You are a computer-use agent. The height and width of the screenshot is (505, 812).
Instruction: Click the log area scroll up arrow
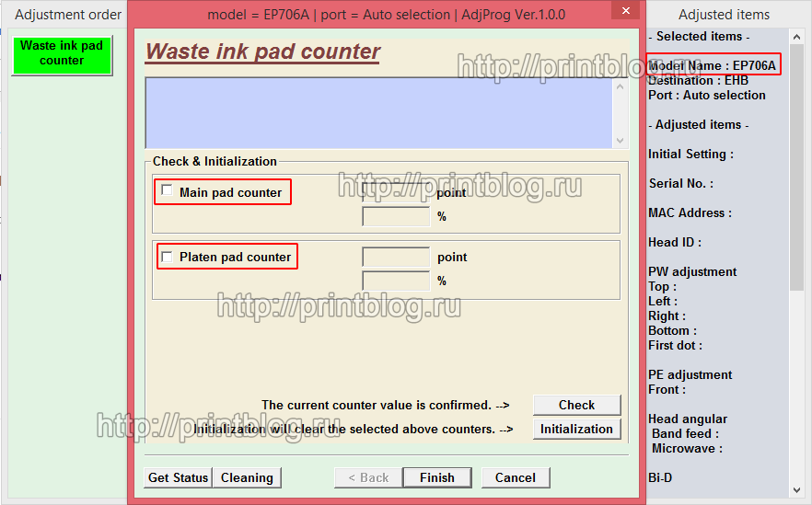coord(620,86)
